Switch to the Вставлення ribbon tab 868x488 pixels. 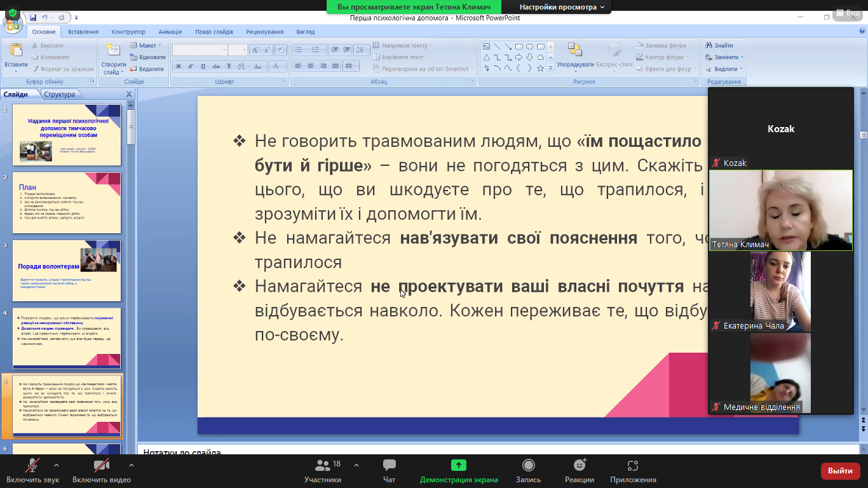pyautogui.click(x=83, y=32)
